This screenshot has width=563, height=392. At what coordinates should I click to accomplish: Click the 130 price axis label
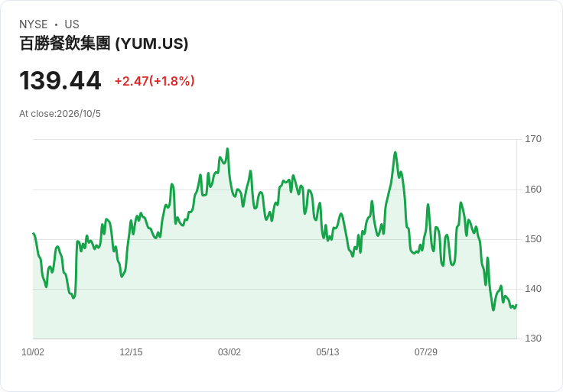pyautogui.click(x=533, y=339)
